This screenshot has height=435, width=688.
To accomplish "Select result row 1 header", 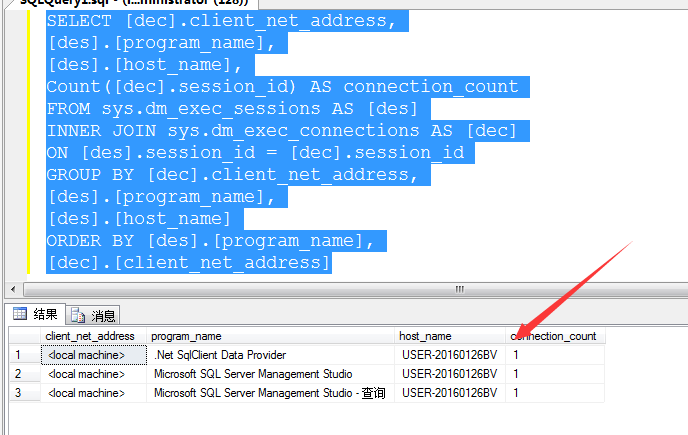I will coord(25,355).
